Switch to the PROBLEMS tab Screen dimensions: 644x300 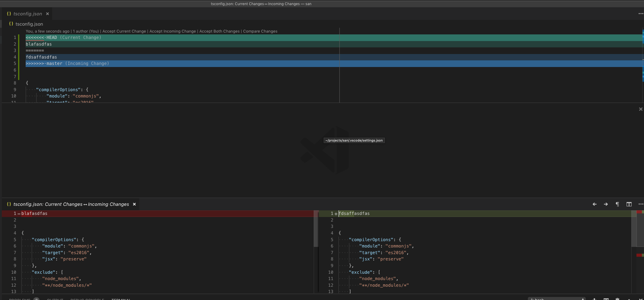[19, 299]
